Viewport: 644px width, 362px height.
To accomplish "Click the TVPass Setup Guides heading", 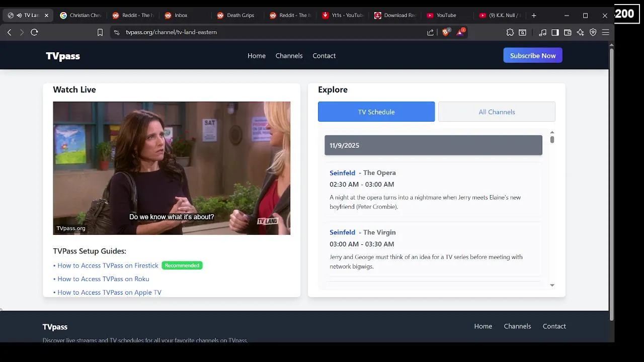I will tap(90, 251).
